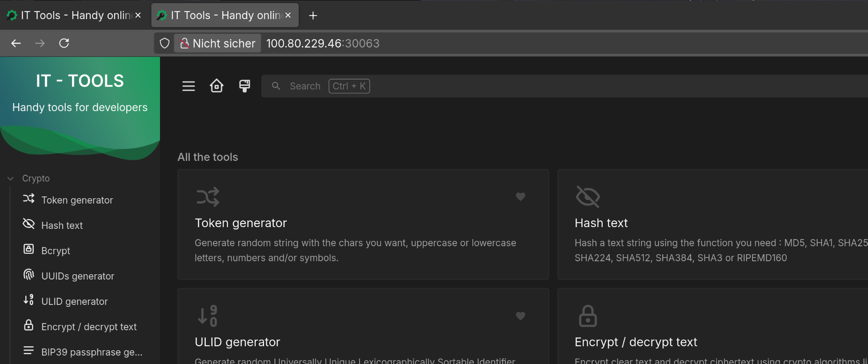Click the Nicht sicher security indicator
This screenshot has height=364, width=868.
[217, 43]
